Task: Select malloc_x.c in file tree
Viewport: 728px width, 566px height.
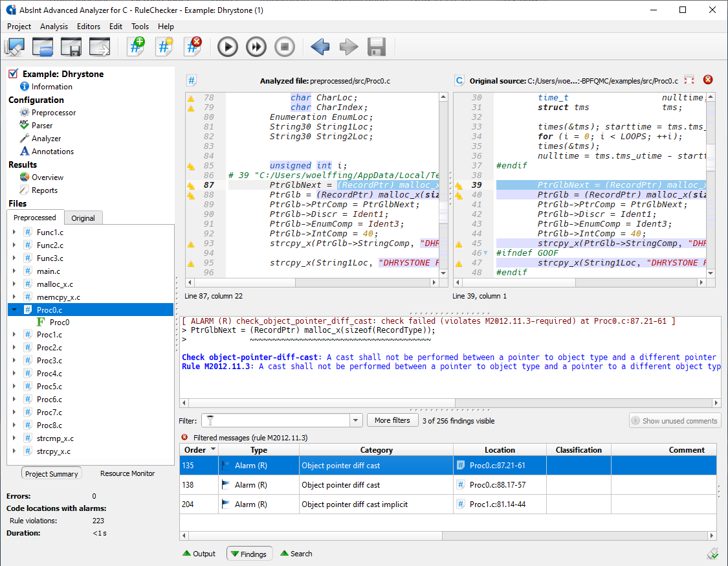Action: 55,284
